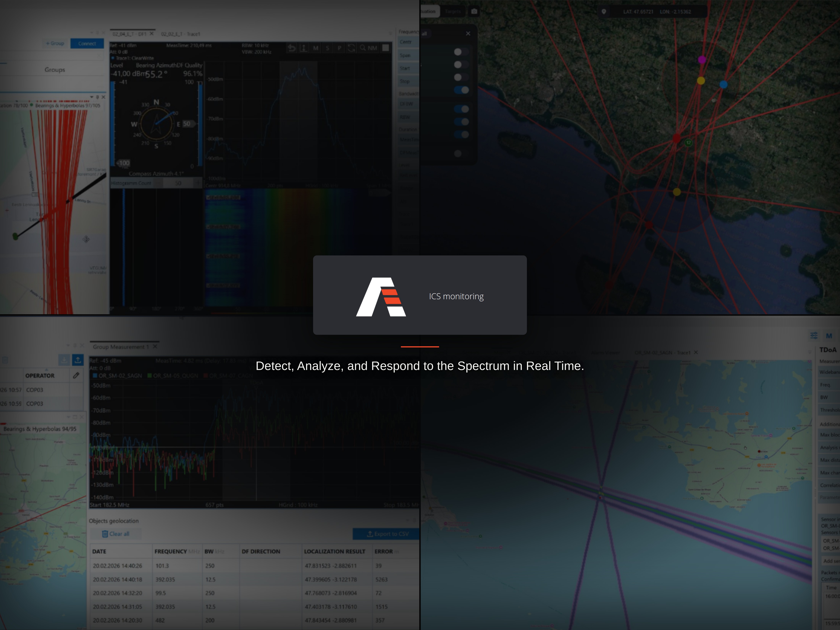Toggle the OR_SM-02_SAGN trace legend entry
This screenshot has height=630, width=840.
[117, 376]
